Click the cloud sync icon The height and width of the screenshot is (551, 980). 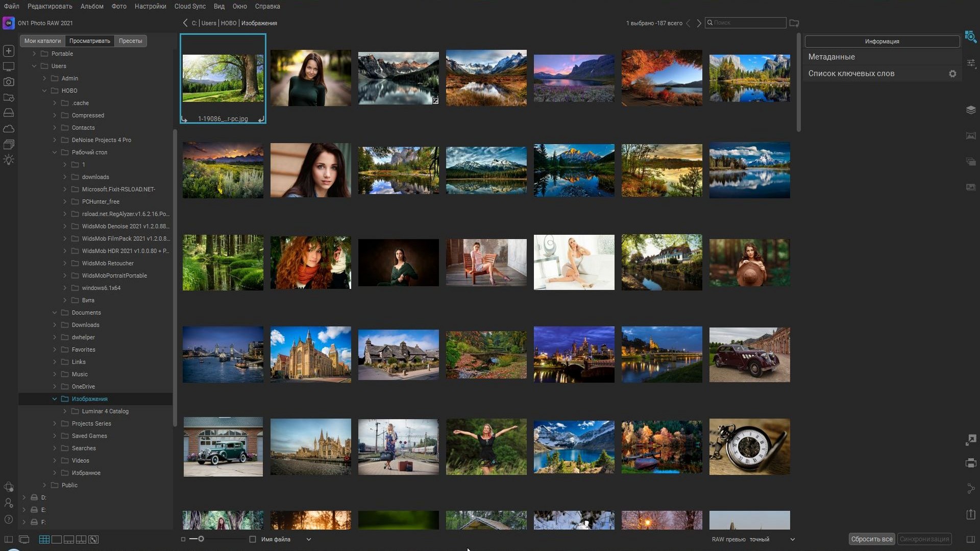tap(8, 129)
